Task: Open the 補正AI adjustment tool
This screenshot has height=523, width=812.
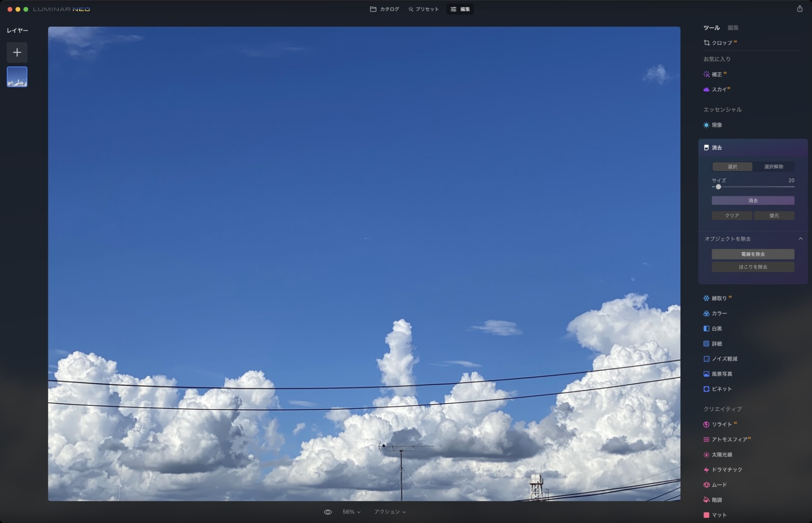Action: (x=718, y=74)
